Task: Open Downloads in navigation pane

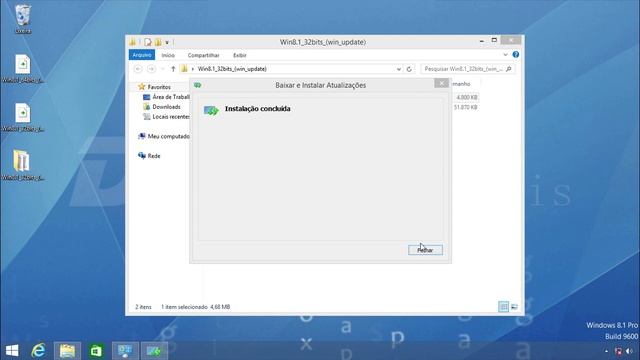Action: point(162,107)
